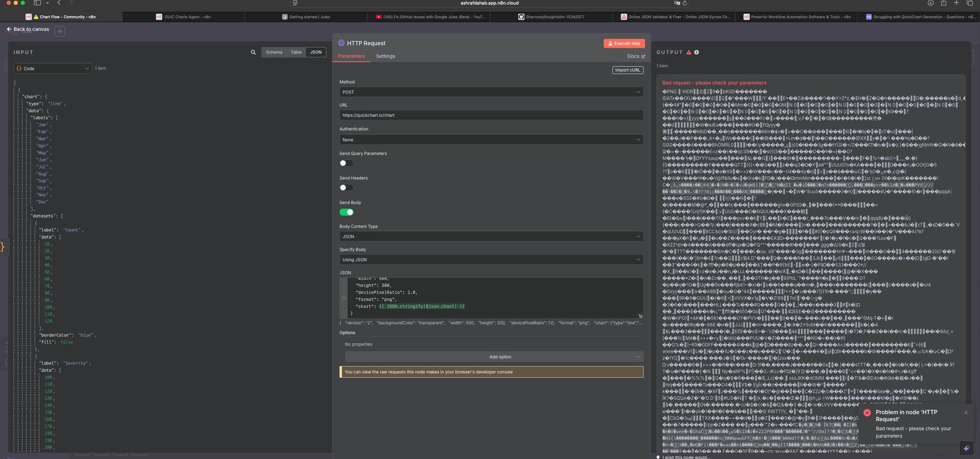The width and height of the screenshot is (980, 459).
Task: Click the "label": "Severity" line in input
Action: [x=65, y=363]
